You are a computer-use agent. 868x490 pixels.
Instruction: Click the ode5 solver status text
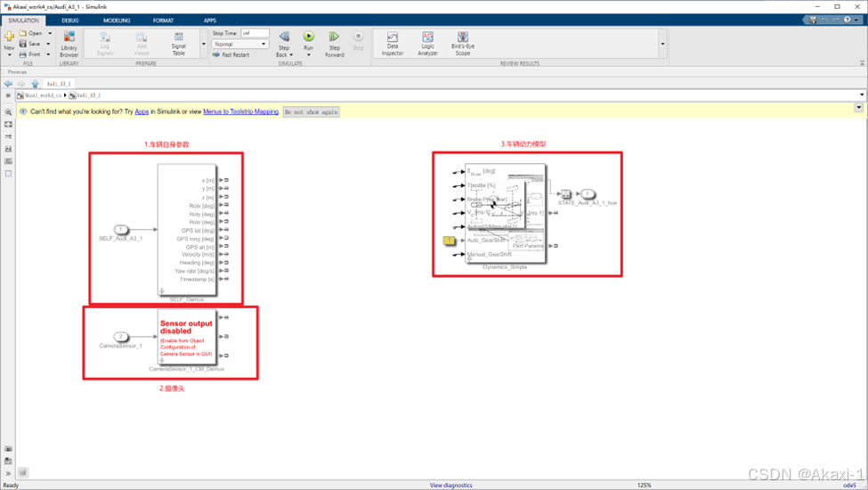pyautogui.click(x=849, y=485)
